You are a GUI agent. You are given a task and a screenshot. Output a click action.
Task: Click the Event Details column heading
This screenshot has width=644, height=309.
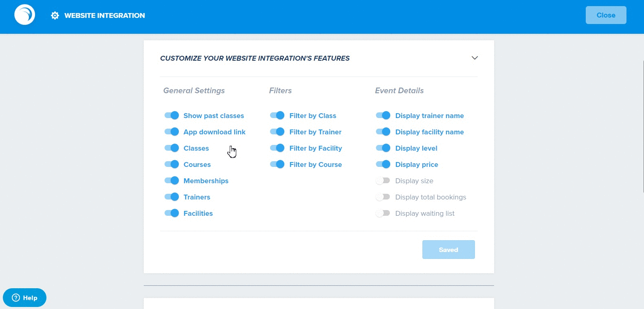click(399, 90)
